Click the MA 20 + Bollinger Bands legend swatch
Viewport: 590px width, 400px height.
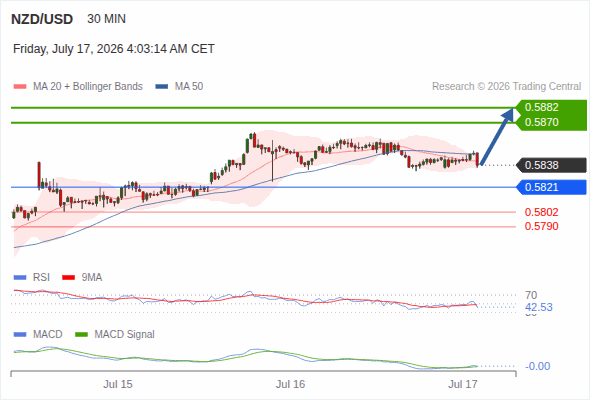click(20, 87)
